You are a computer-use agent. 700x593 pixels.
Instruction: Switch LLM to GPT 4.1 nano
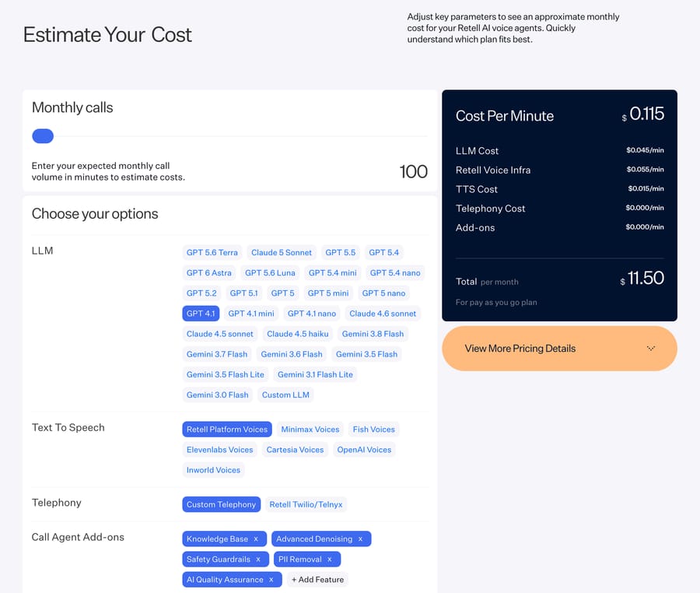click(312, 314)
